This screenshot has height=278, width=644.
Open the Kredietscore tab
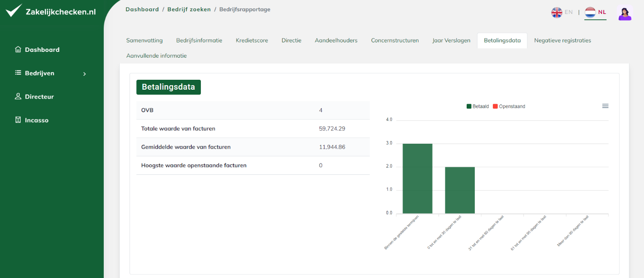coord(252,41)
